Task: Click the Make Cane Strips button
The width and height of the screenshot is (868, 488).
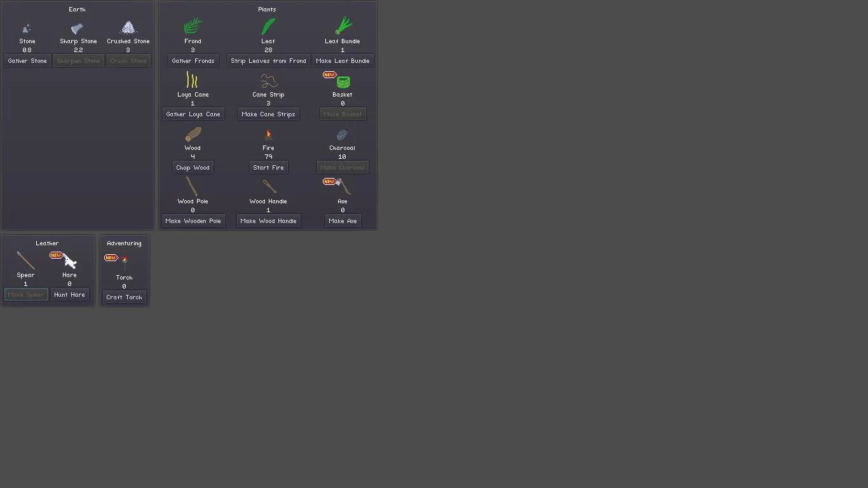Action: click(x=268, y=114)
